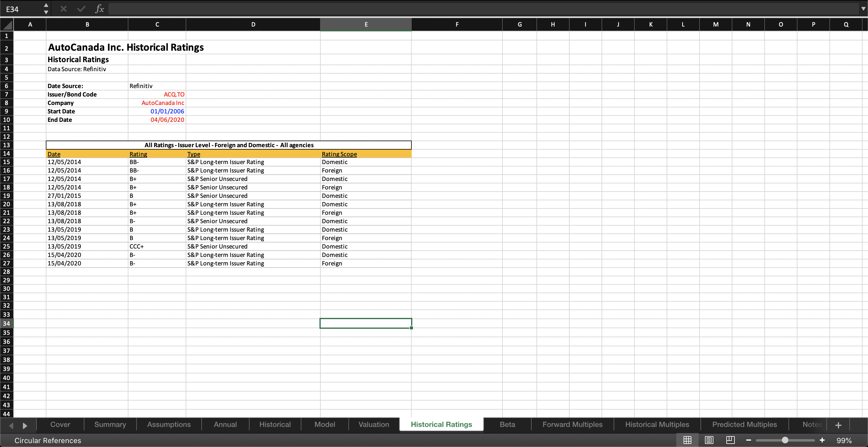868x447 pixels.
Task: Open the Cover sheet tab
Action: 60,424
